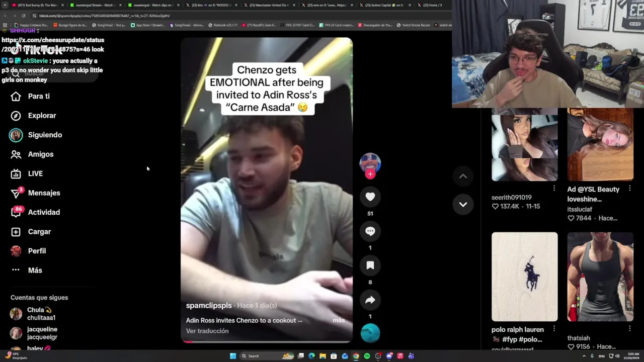Open the Windows Start menu
Image resolution: width=644 pixels, height=362 pixels.
[x=233, y=356]
